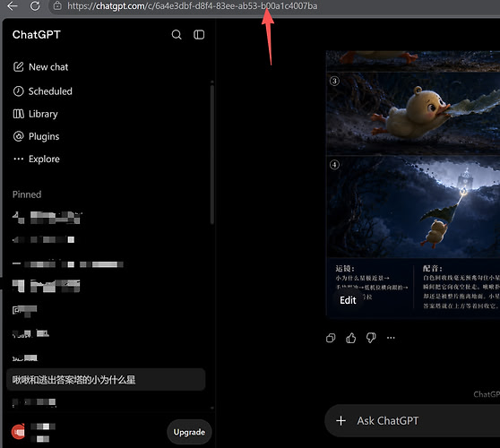Copy the response with the copy icon
The width and height of the screenshot is (500, 448).
click(331, 338)
